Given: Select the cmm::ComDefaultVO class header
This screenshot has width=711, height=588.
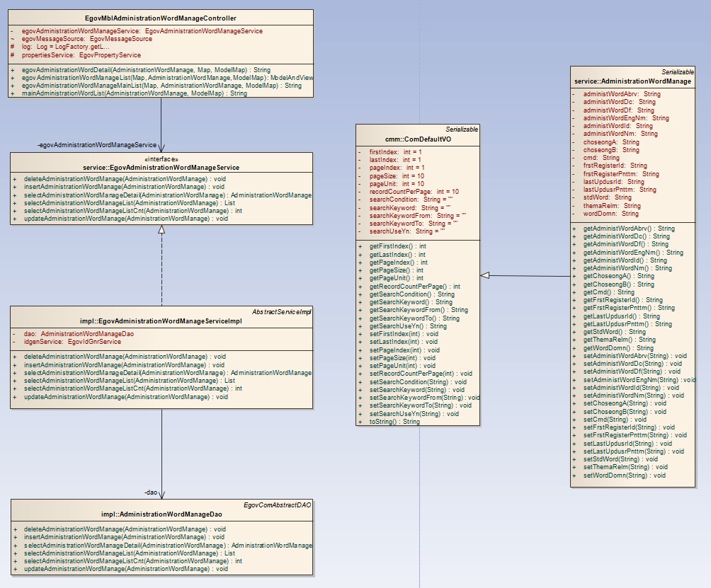Looking at the screenshot, I should [x=418, y=139].
